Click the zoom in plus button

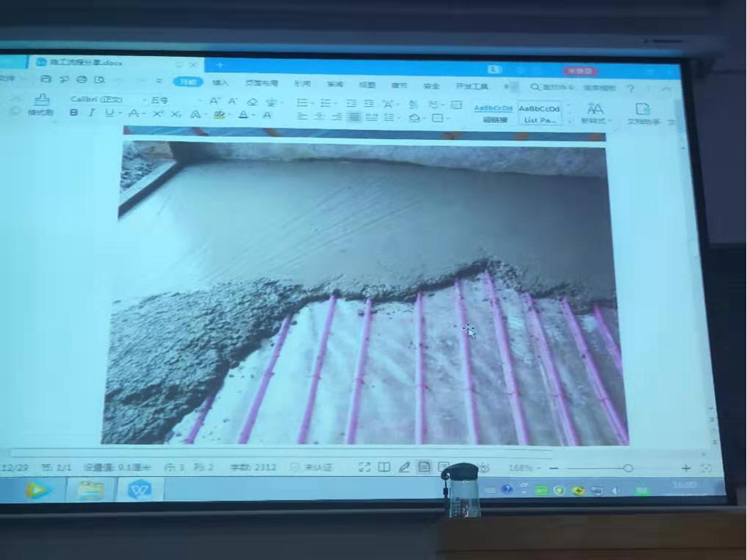point(686,468)
